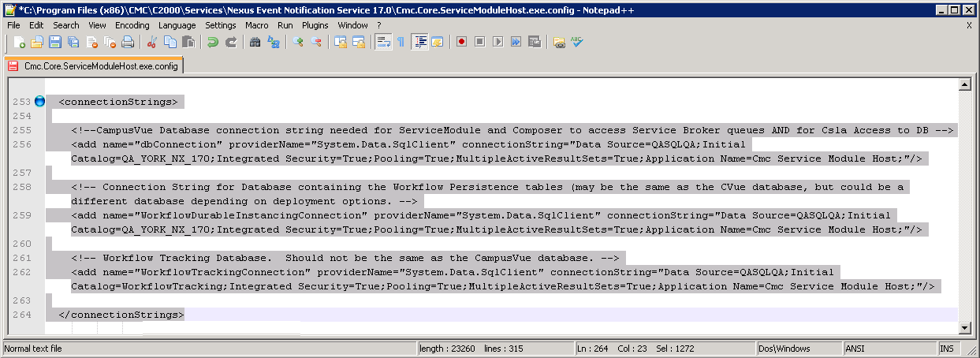Image resolution: width=980 pixels, height=358 pixels.
Task: Open the Edit menu
Action: coord(36,25)
